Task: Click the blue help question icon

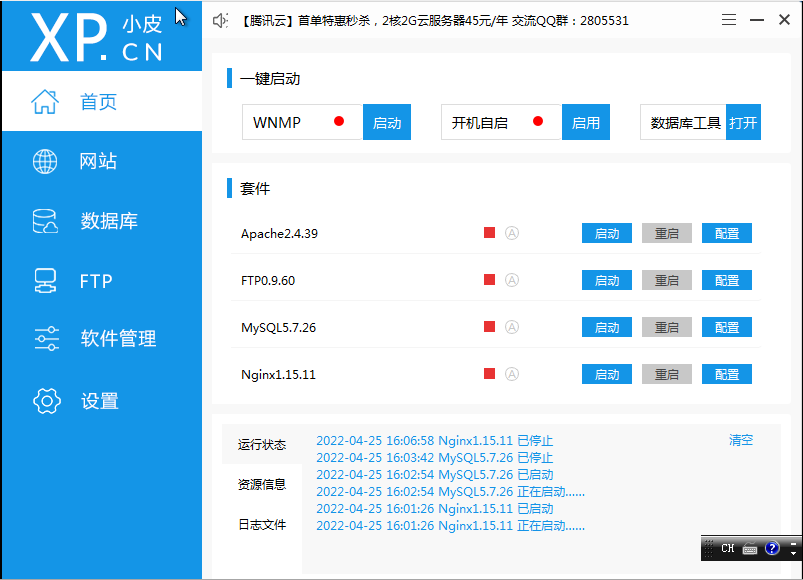Action: pyautogui.click(x=772, y=548)
